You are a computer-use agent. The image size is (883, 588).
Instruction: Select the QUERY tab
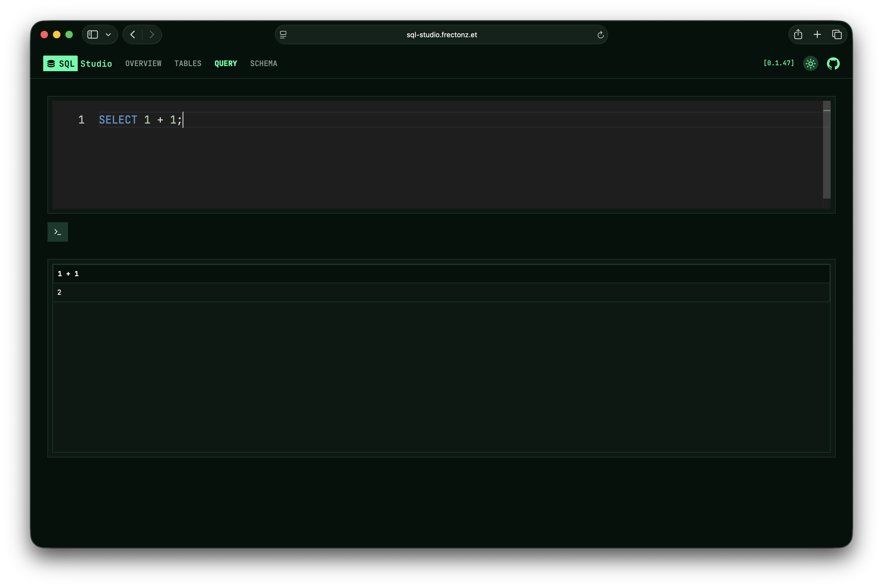pos(225,63)
